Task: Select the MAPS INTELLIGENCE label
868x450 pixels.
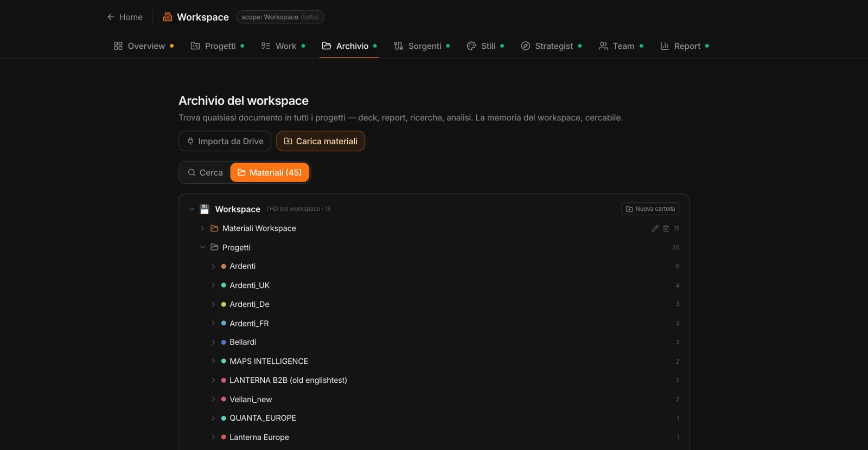Action: (269, 361)
